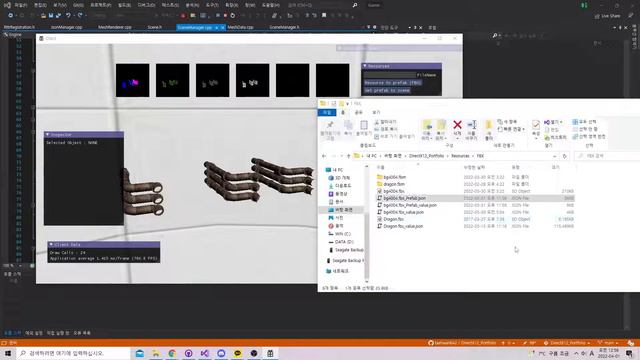The height and width of the screenshot is (360, 640).
Task: Click Select all in Explorer ribbon
Action: (x=584, y=122)
